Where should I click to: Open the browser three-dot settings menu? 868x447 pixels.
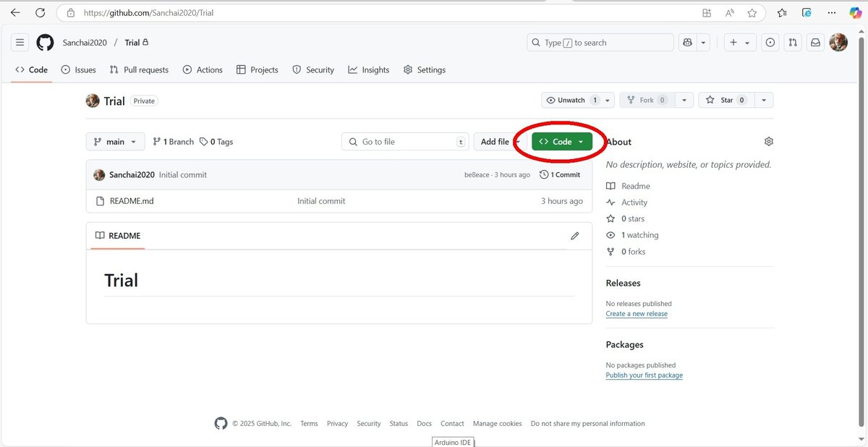833,12
